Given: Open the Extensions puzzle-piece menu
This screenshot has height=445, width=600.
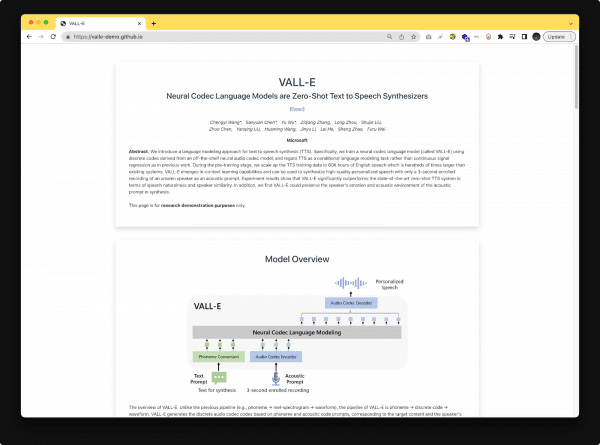Looking at the screenshot, I should coord(500,37).
